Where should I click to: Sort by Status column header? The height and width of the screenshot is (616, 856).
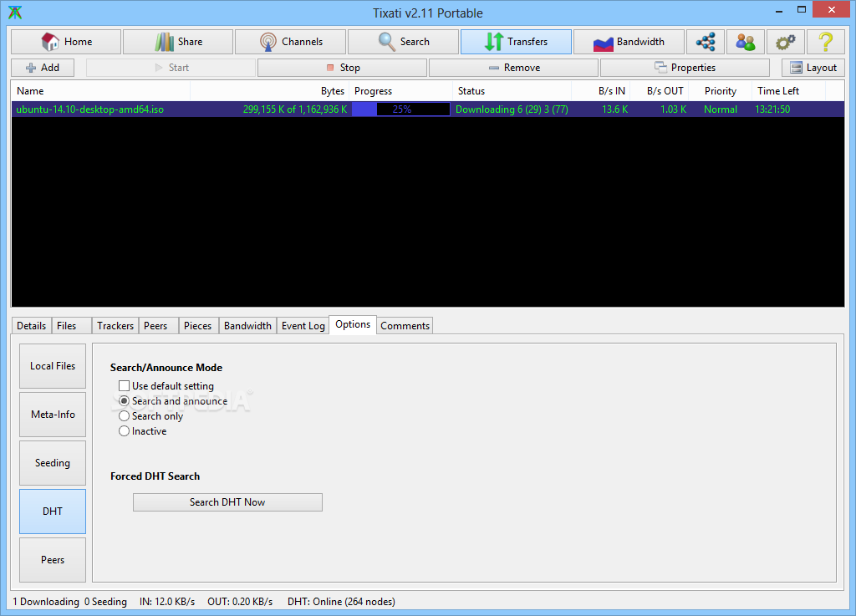point(512,91)
